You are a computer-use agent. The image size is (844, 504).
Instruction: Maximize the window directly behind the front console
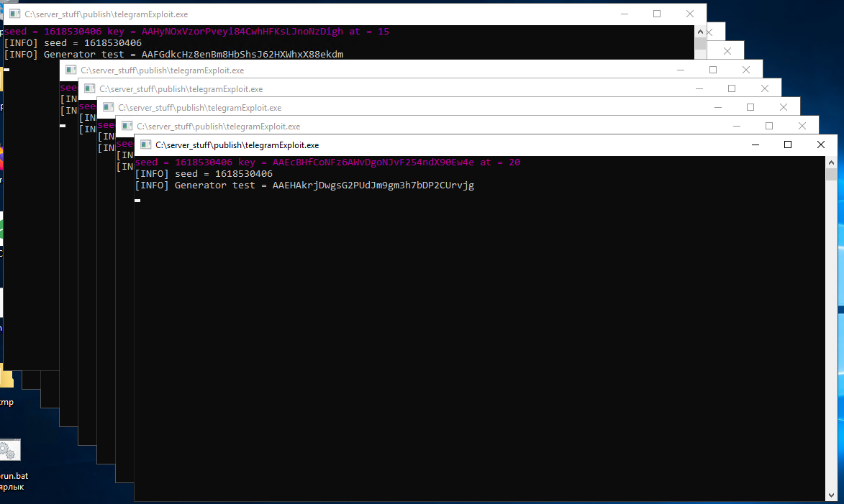pos(769,126)
